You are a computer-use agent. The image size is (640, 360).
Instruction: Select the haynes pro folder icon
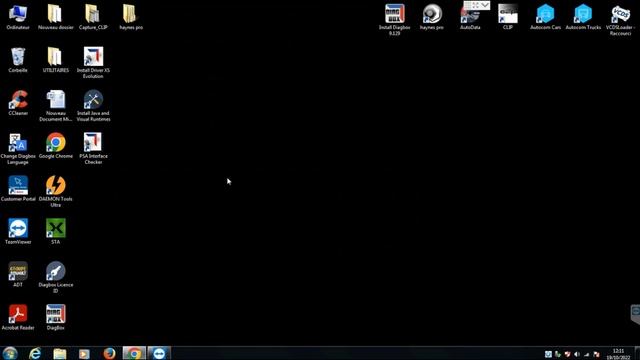point(131,17)
